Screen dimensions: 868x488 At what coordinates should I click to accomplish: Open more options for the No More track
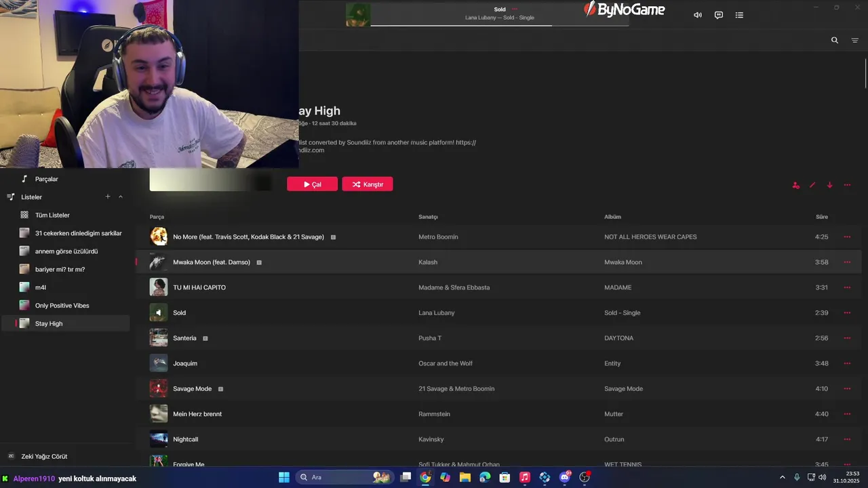tap(847, 237)
